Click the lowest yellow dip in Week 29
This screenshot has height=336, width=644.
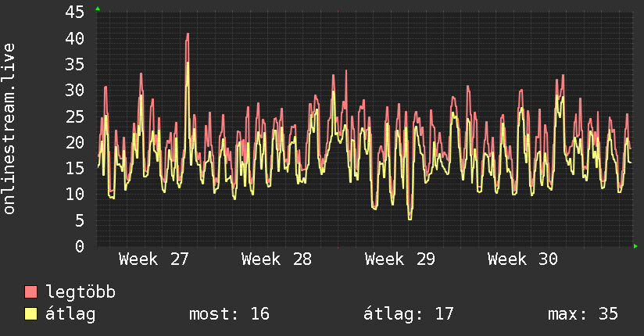[x=410, y=219]
